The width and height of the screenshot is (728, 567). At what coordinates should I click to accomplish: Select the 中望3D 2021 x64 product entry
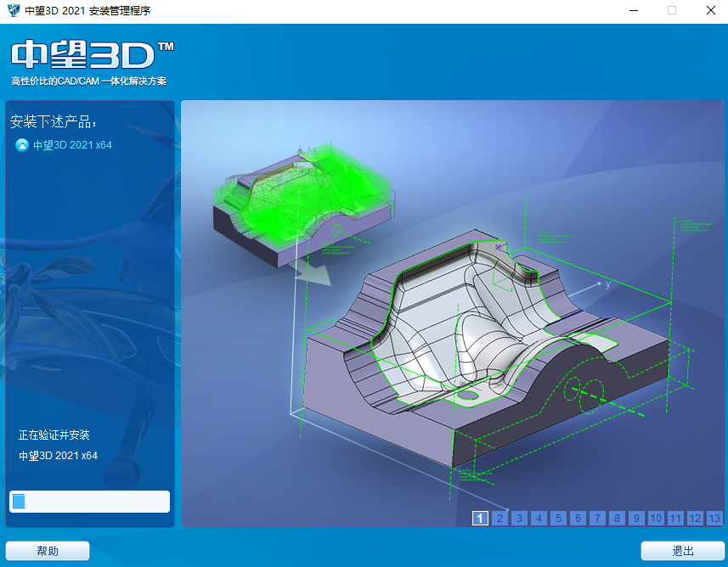[72, 145]
